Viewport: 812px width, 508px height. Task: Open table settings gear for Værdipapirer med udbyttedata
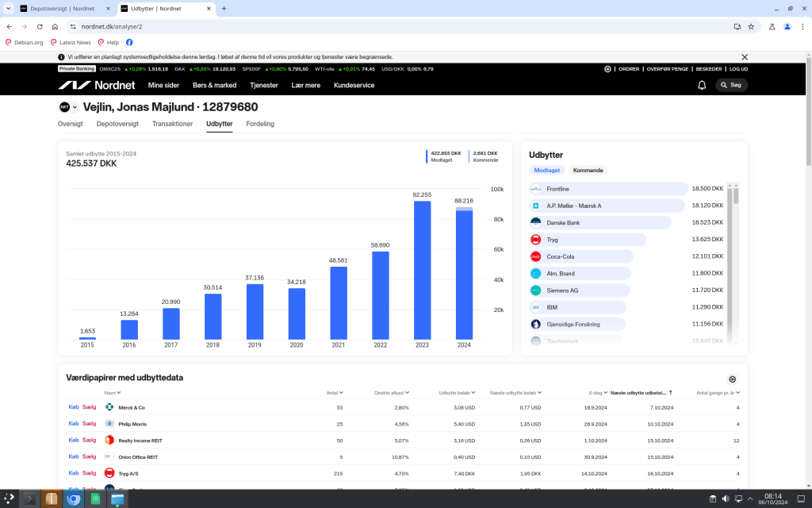732,379
